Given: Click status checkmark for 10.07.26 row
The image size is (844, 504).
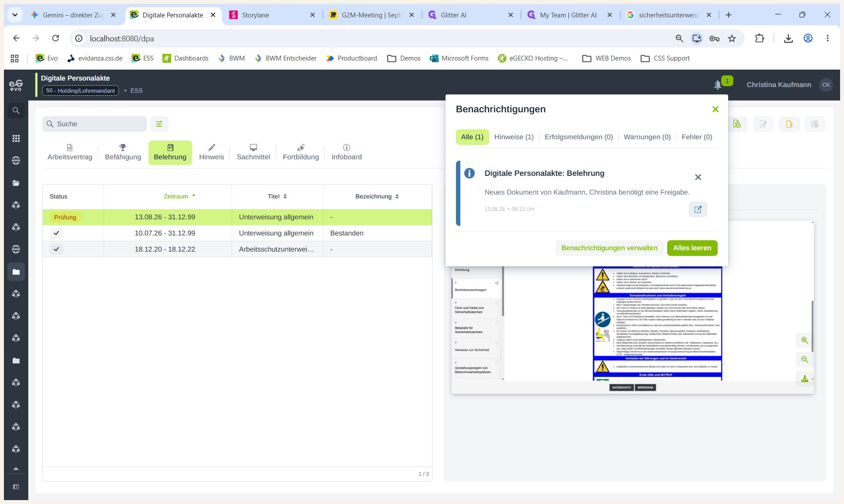Looking at the screenshot, I should (57, 233).
